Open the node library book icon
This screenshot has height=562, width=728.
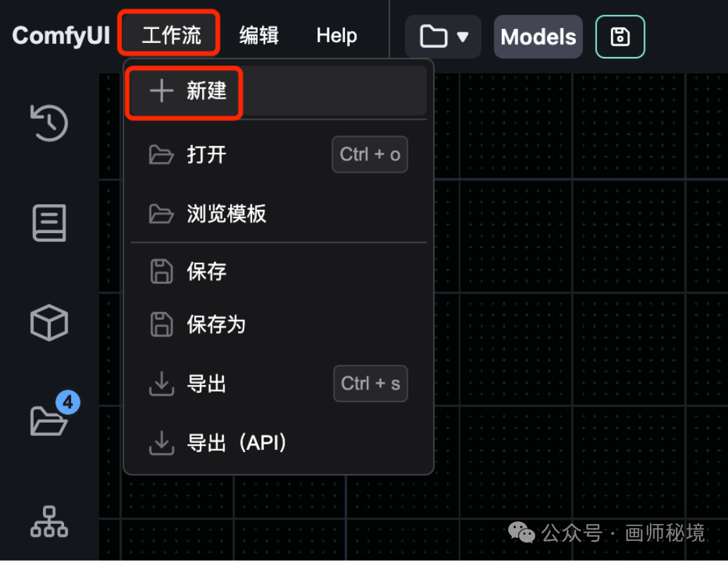click(x=49, y=223)
